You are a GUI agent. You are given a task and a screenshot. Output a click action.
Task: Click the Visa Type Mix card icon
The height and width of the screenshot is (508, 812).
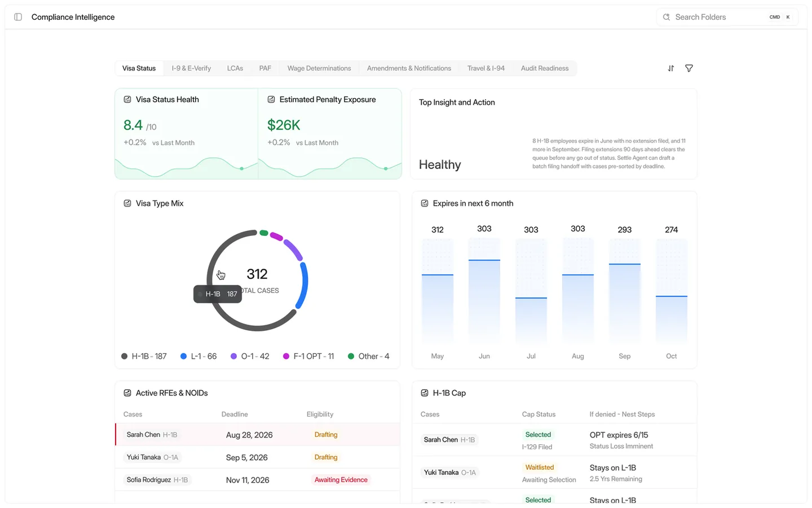(x=127, y=203)
